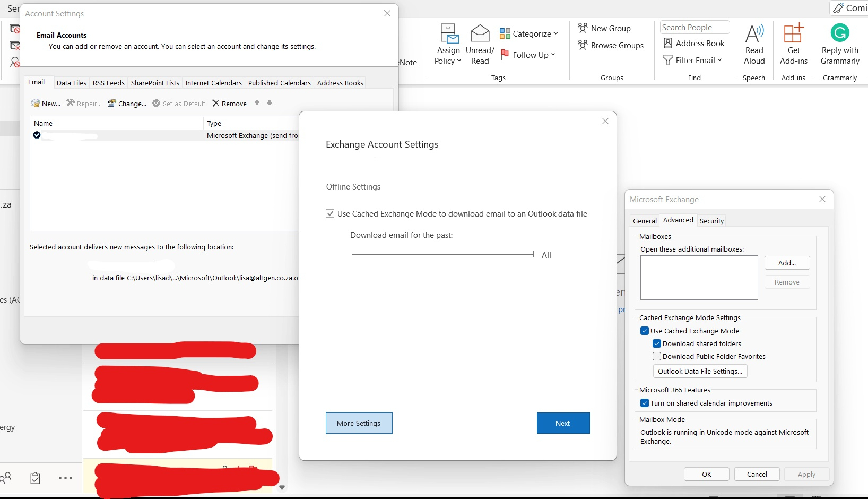Select the Email tab in Account Settings
The image size is (868, 499).
point(37,82)
